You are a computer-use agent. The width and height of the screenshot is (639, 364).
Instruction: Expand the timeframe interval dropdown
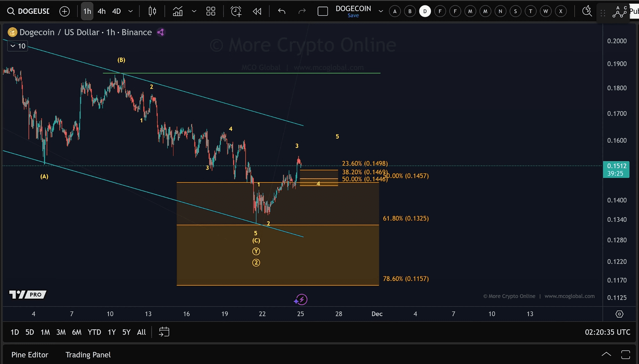point(130,11)
